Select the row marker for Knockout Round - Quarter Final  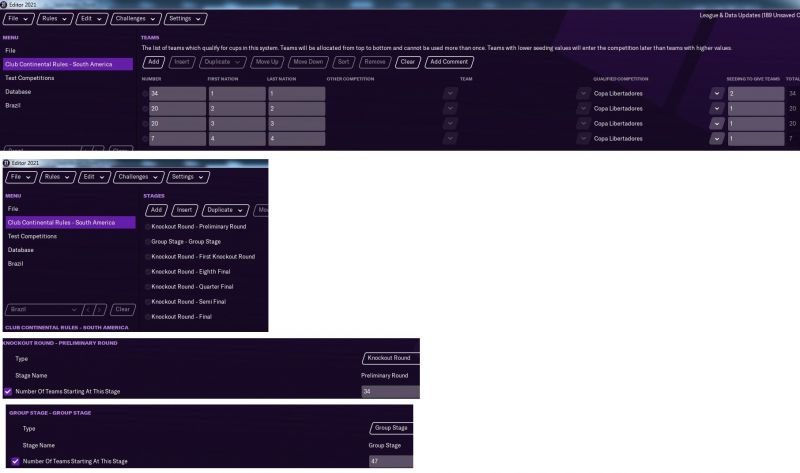pos(147,286)
